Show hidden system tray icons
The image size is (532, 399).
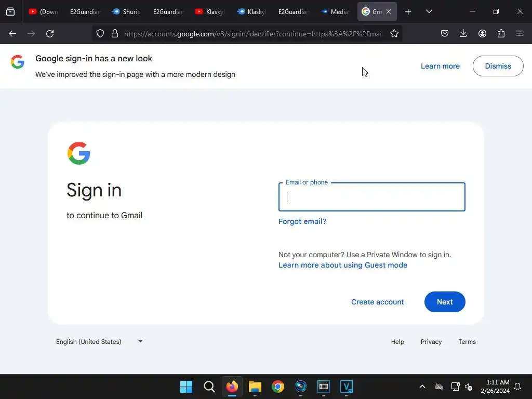[x=422, y=387]
